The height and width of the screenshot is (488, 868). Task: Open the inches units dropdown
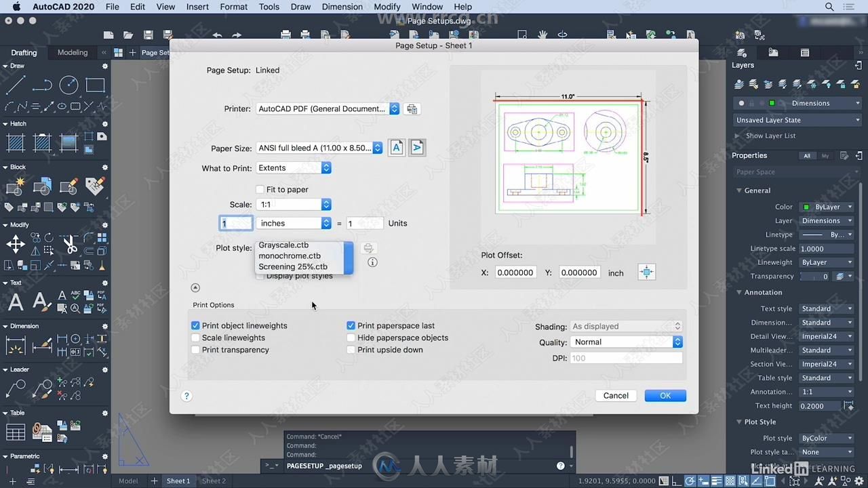[294, 224]
